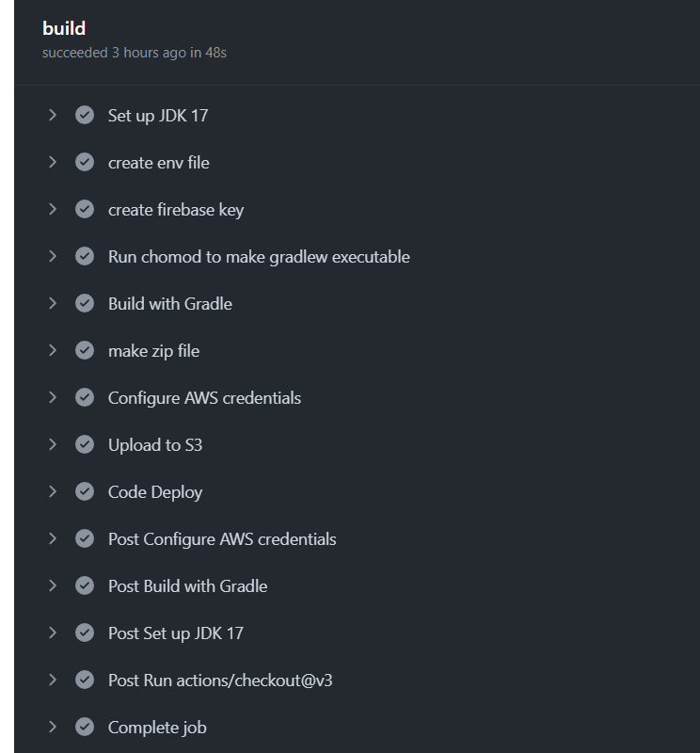Click the check status icon for Build with Gradle
700x753 pixels.
point(85,303)
